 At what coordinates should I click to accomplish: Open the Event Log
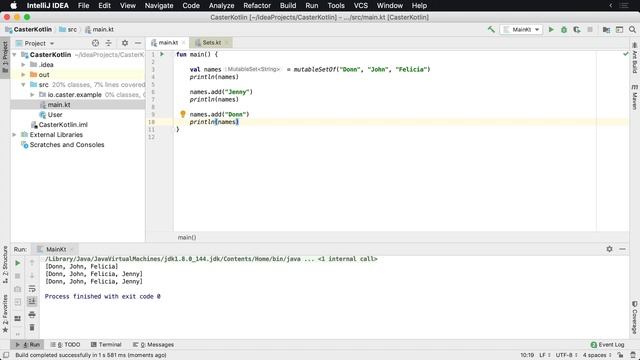click(x=607, y=344)
